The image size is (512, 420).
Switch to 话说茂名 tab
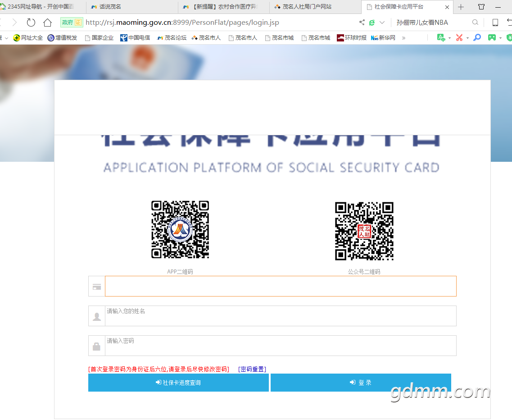tap(132, 7)
